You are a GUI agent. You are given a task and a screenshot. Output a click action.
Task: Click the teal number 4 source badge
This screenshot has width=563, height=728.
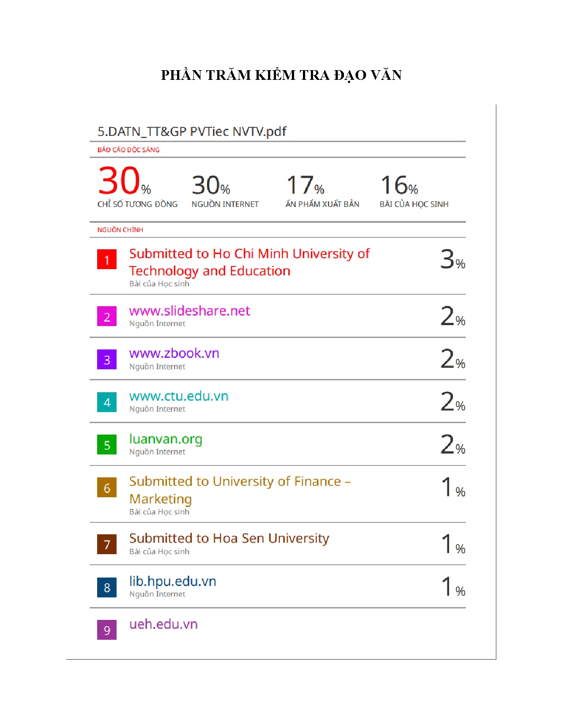(x=107, y=402)
